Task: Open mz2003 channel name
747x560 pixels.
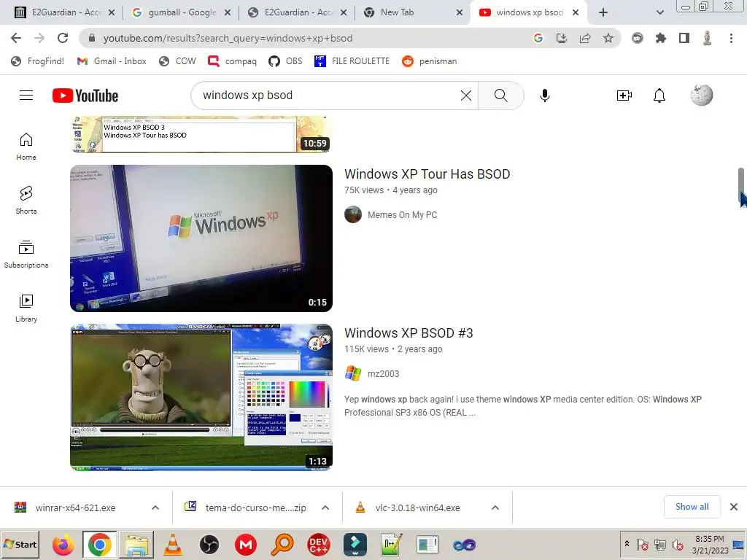Action: (384, 374)
